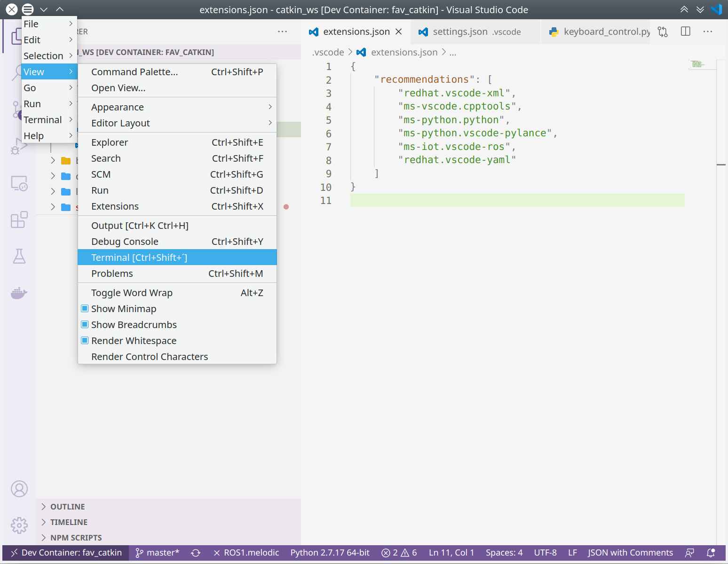Open the Extensions activity bar icon

click(19, 219)
